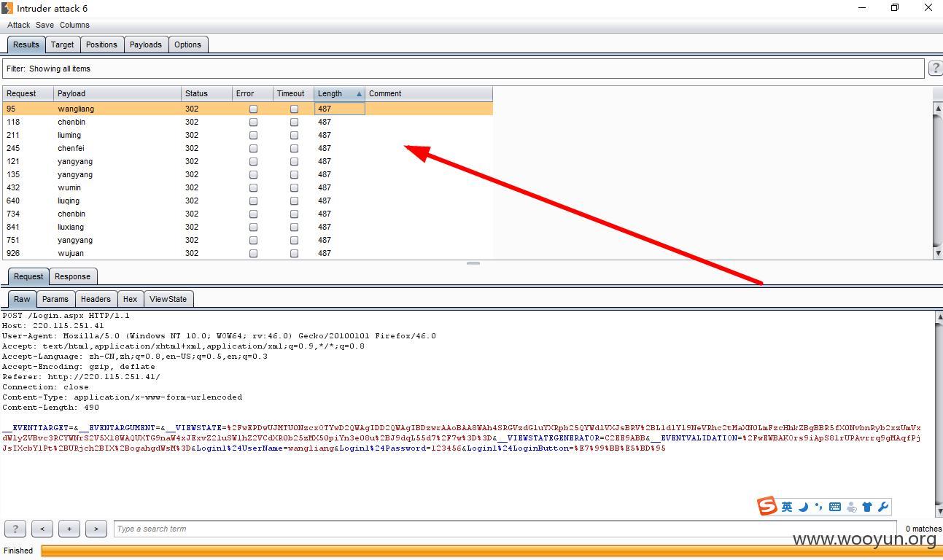This screenshot has height=560, width=943.
Task: Click the request pane scroll down arrow
Action: click(x=938, y=511)
